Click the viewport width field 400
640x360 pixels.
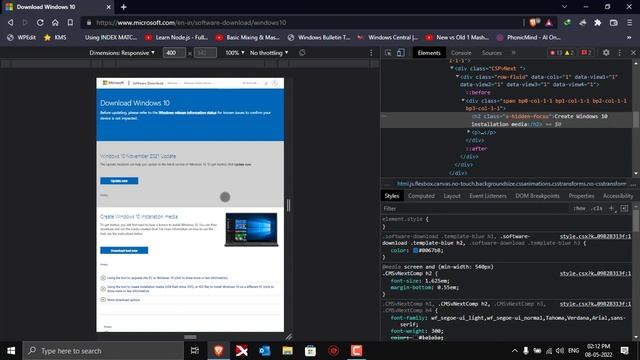[x=174, y=53]
